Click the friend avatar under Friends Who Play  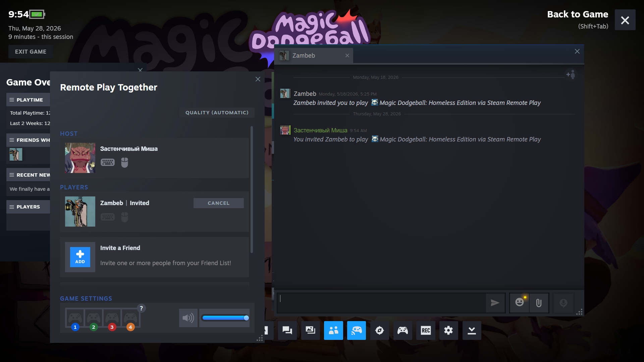click(x=16, y=155)
